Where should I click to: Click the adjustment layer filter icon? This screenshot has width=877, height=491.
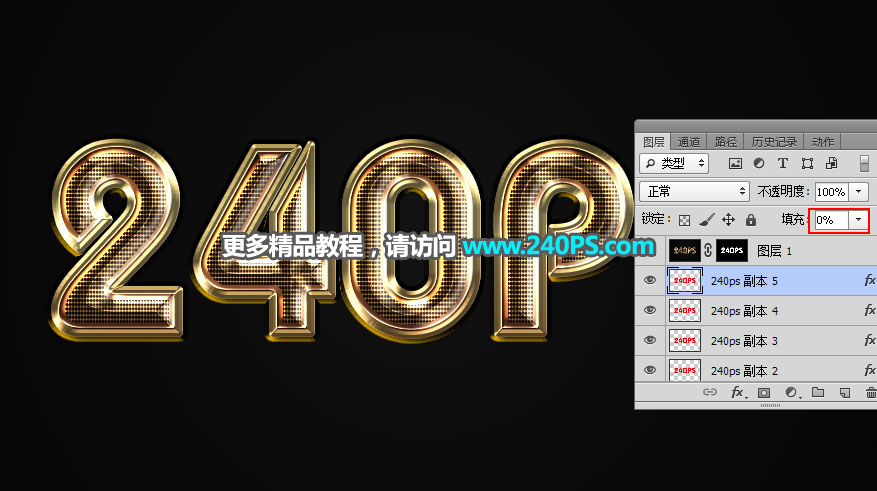point(759,163)
